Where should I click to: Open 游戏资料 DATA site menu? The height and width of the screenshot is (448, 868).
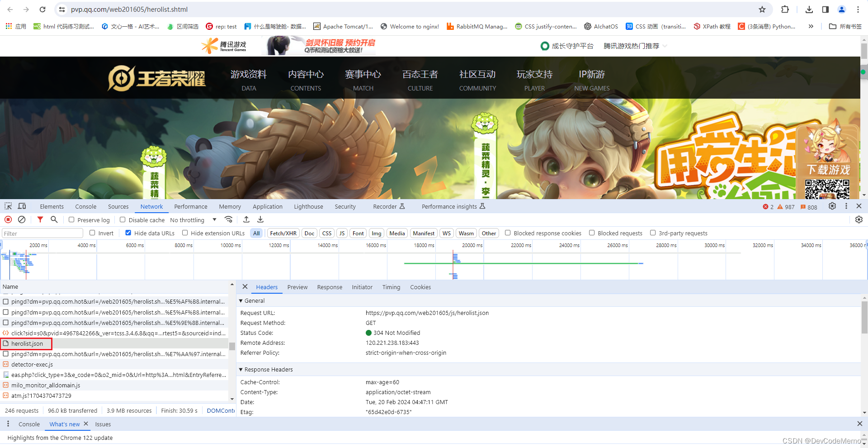click(x=249, y=80)
